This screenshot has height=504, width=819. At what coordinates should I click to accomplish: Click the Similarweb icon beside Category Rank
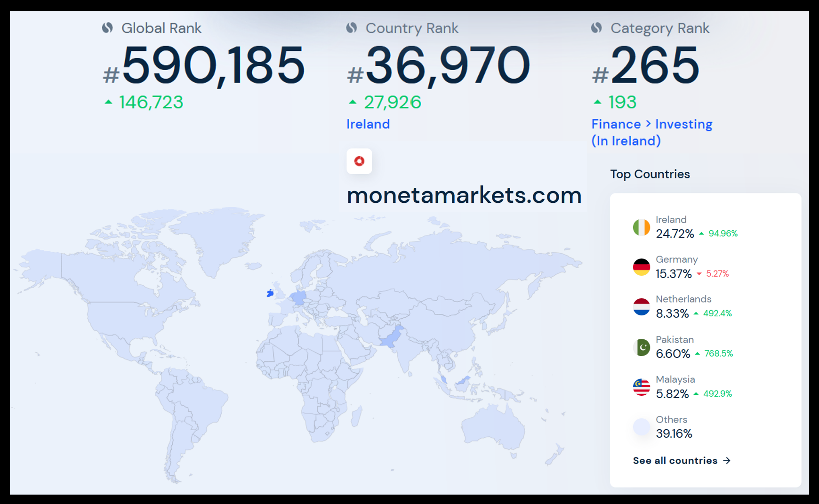pos(596,28)
